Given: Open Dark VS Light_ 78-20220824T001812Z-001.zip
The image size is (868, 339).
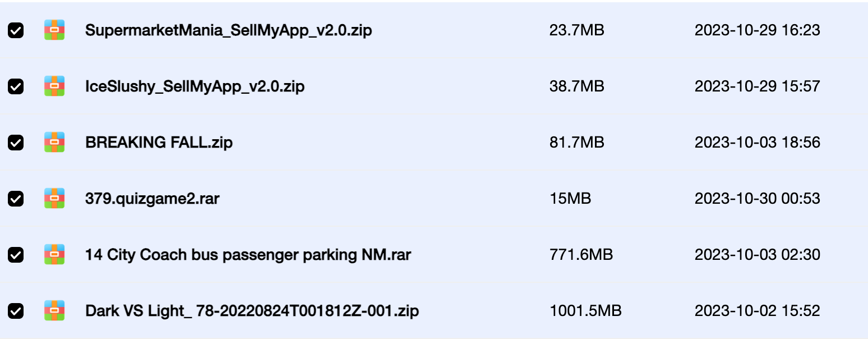Looking at the screenshot, I should 252,311.
